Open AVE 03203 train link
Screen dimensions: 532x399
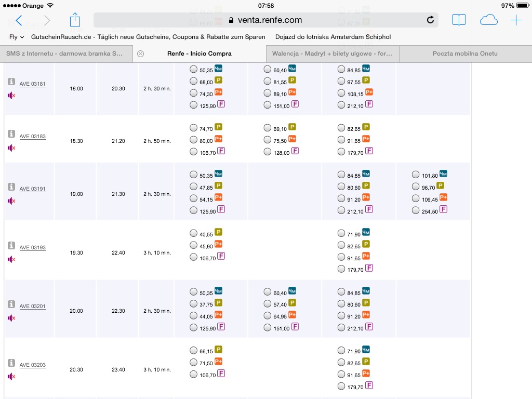(33, 365)
